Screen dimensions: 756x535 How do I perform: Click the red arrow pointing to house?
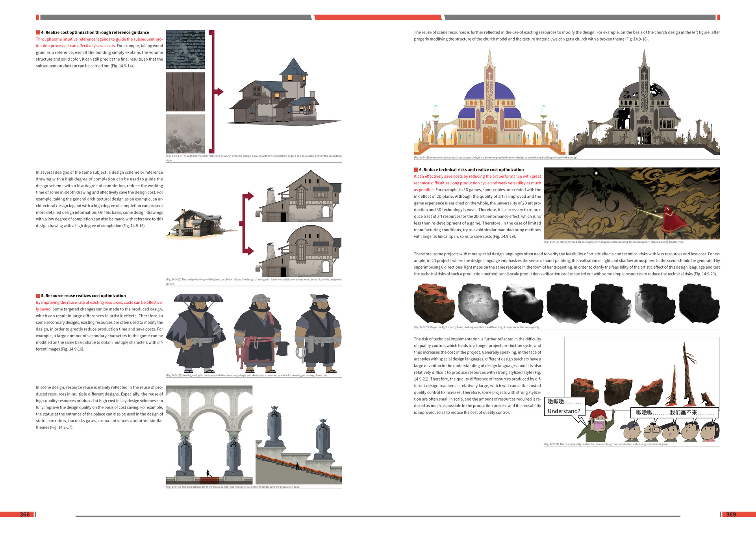(x=218, y=92)
